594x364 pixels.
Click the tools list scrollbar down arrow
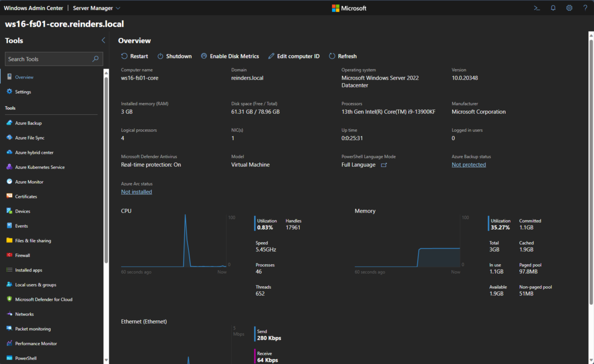point(106,360)
